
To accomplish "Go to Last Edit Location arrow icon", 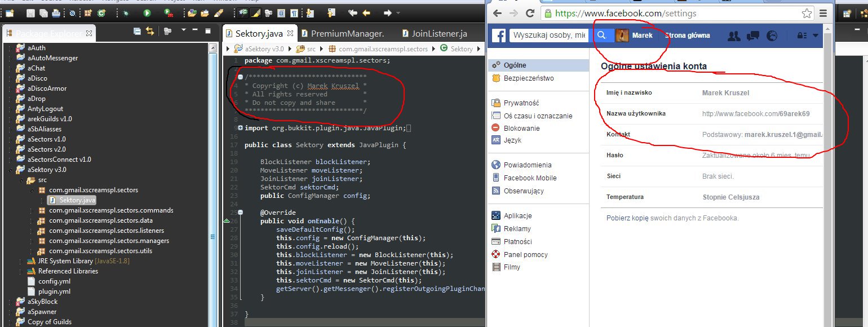I will 352,13.
